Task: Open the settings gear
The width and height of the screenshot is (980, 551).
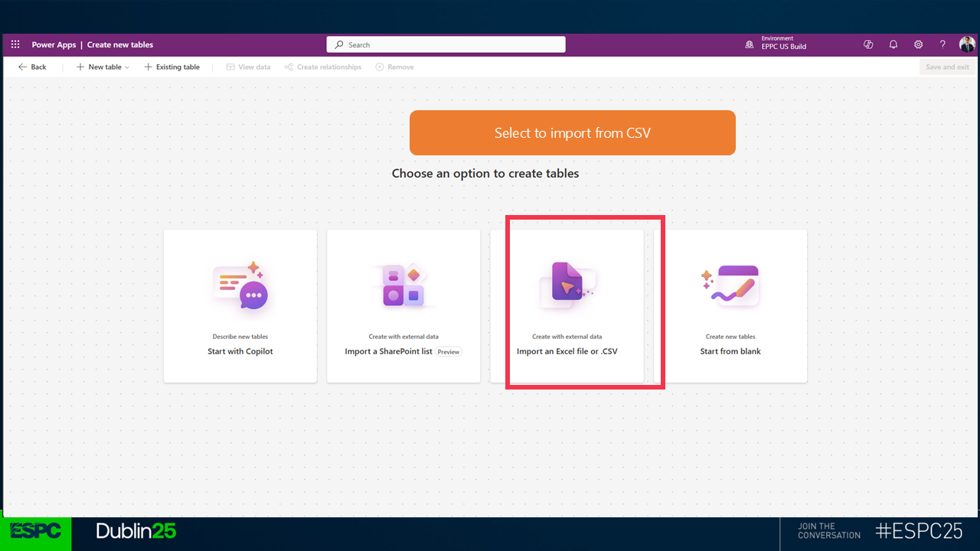Action: 918,44
